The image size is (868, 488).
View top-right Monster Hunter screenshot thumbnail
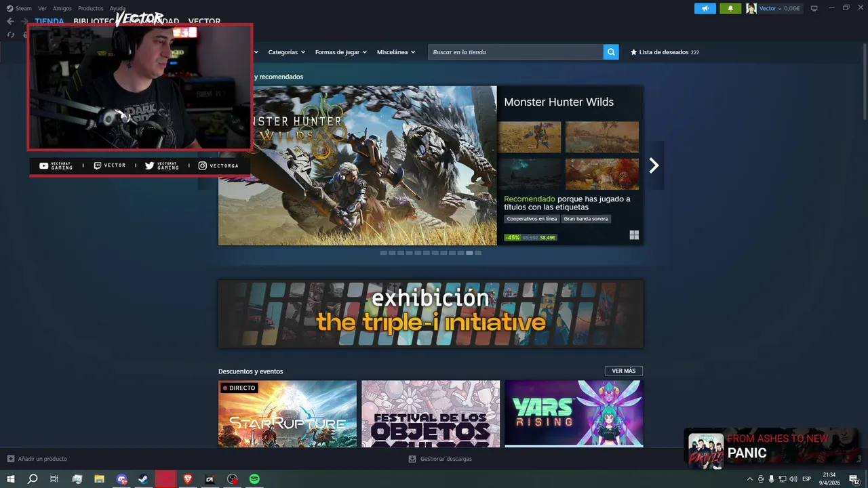coord(602,137)
